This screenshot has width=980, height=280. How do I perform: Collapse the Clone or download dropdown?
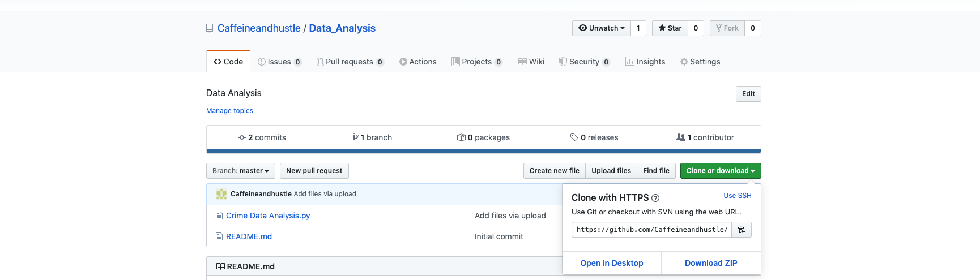[x=721, y=171]
